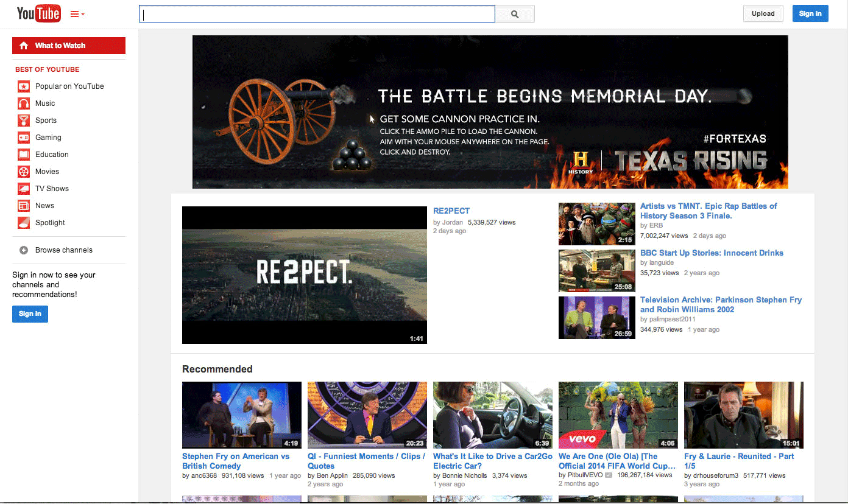The width and height of the screenshot is (848, 504).
Task: Open We Are One (Ole Ola) title link
Action: (617, 461)
